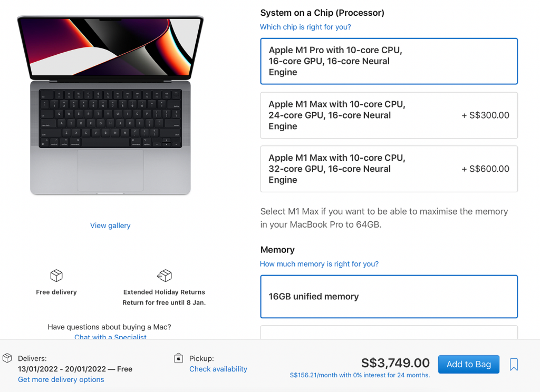Select 16GB unified memory option
The height and width of the screenshot is (392, 540).
(389, 297)
